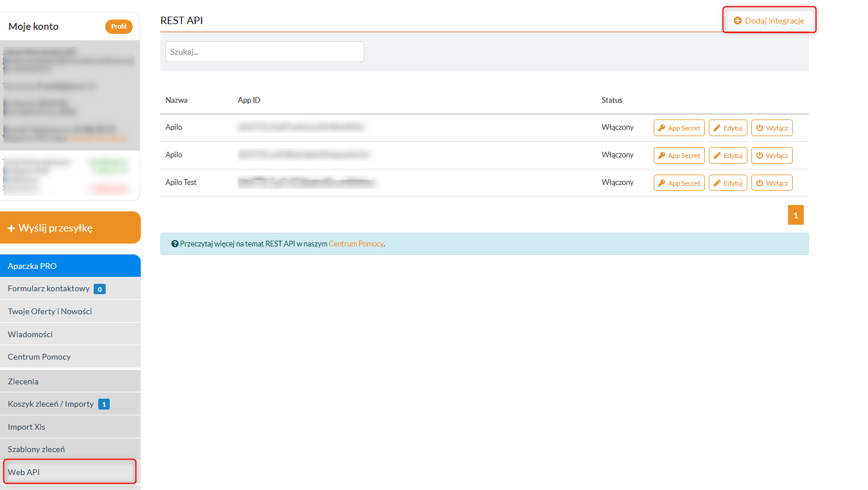Screen dimensions: 868x490
Task: Reveal App Secret for Apilo Test
Action: click(679, 183)
